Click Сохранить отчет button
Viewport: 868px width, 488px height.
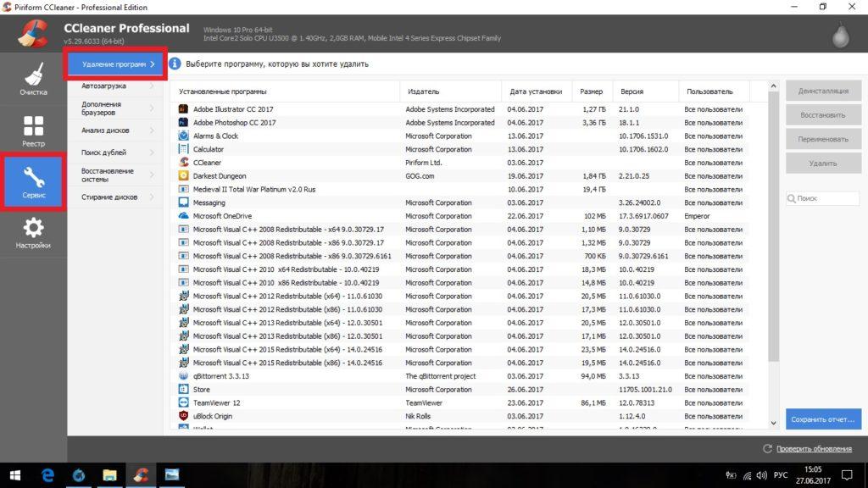[823, 419]
